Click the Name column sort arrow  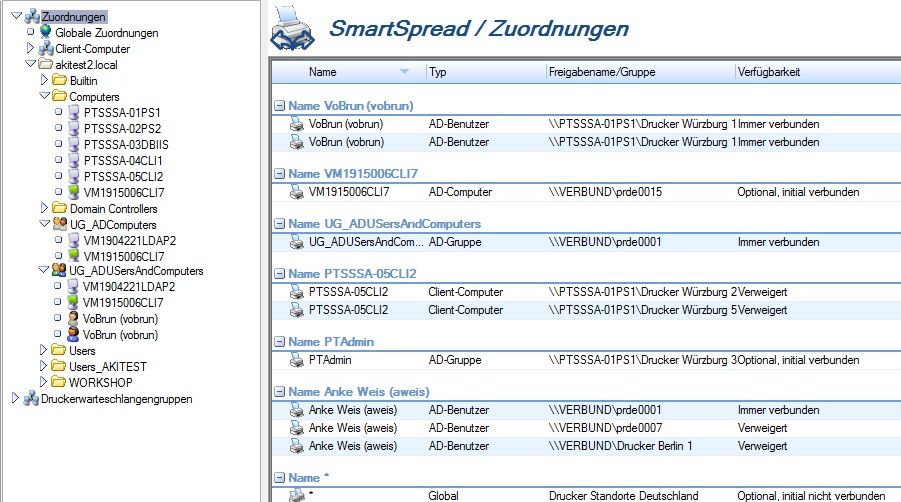pyautogui.click(x=405, y=72)
